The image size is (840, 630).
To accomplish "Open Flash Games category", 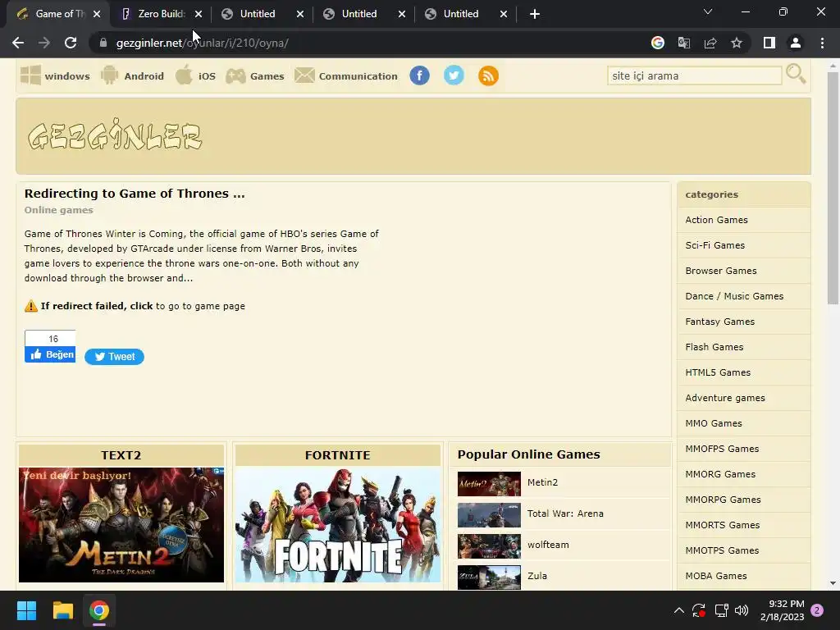I will coord(714,347).
